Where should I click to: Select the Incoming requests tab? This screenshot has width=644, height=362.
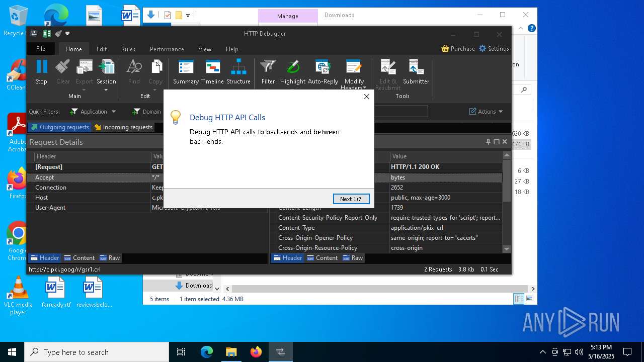point(123,127)
